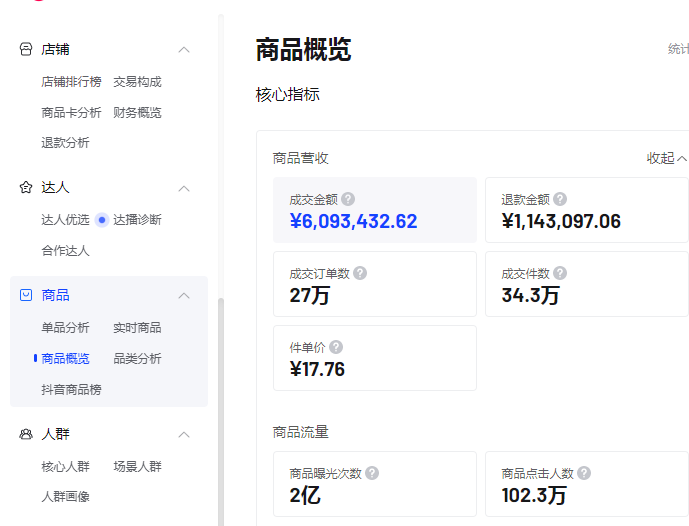Viewport: 689px width, 526px height.
Task: Click question mark icon next to 成交订单数
Action: click(360, 273)
